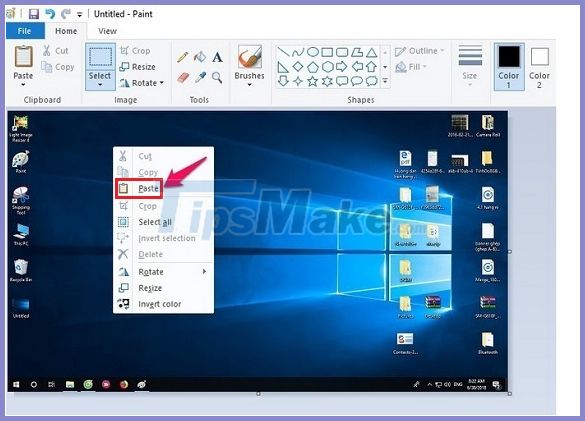Open the shape Fill dropdown
This screenshot has height=421, width=585.
coord(411,67)
